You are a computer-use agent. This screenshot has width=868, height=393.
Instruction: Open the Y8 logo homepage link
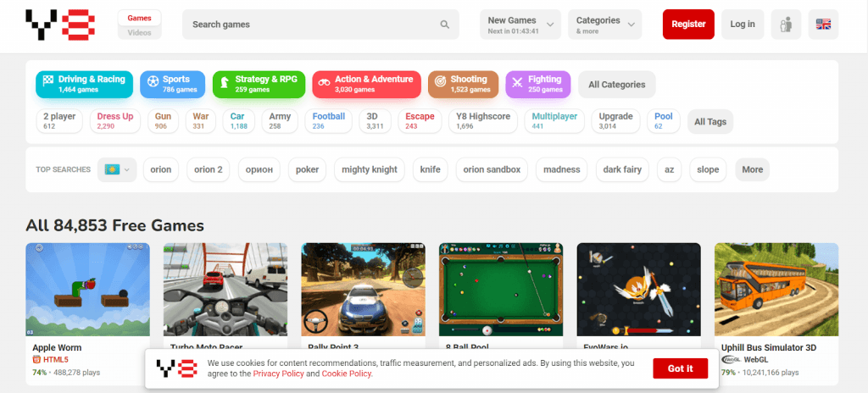pos(60,25)
